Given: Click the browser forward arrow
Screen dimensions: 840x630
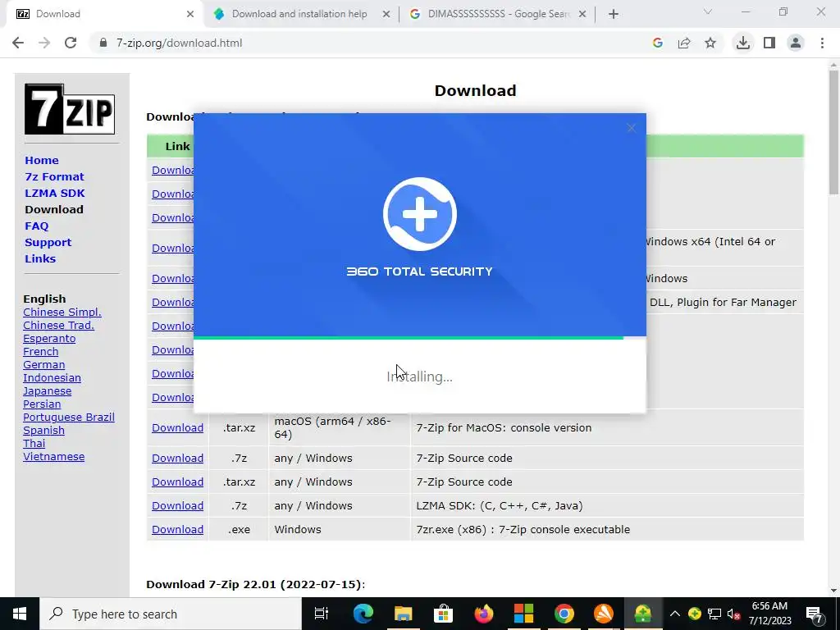Looking at the screenshot, I should 44,43.
